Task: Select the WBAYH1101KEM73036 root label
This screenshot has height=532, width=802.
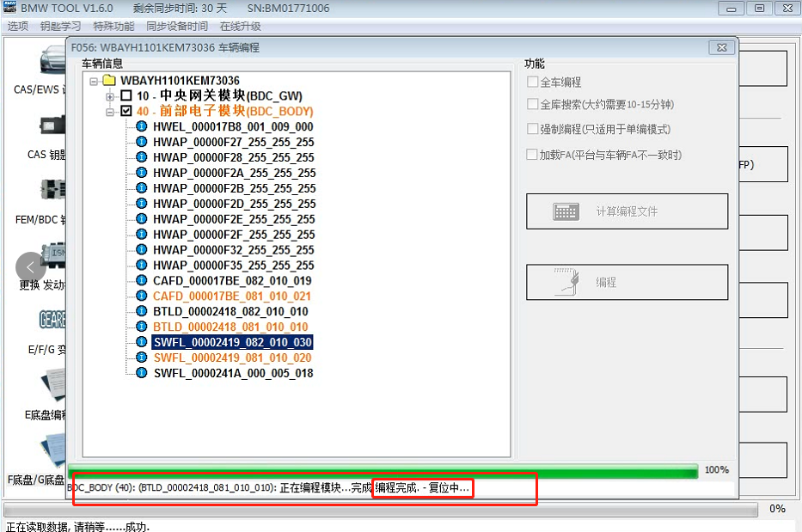Action: coord(180,80)
